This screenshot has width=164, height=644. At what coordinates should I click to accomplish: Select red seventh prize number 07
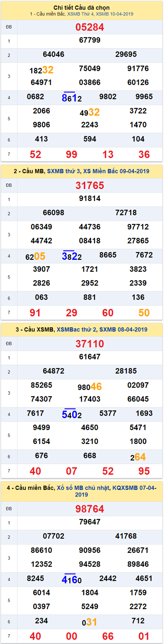tap(71, 471)
